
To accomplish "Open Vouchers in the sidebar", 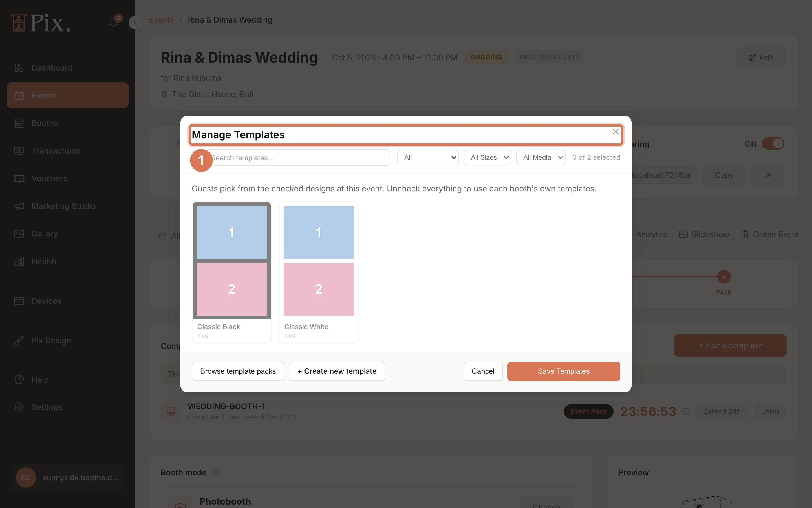I will [x=67, y=178].
